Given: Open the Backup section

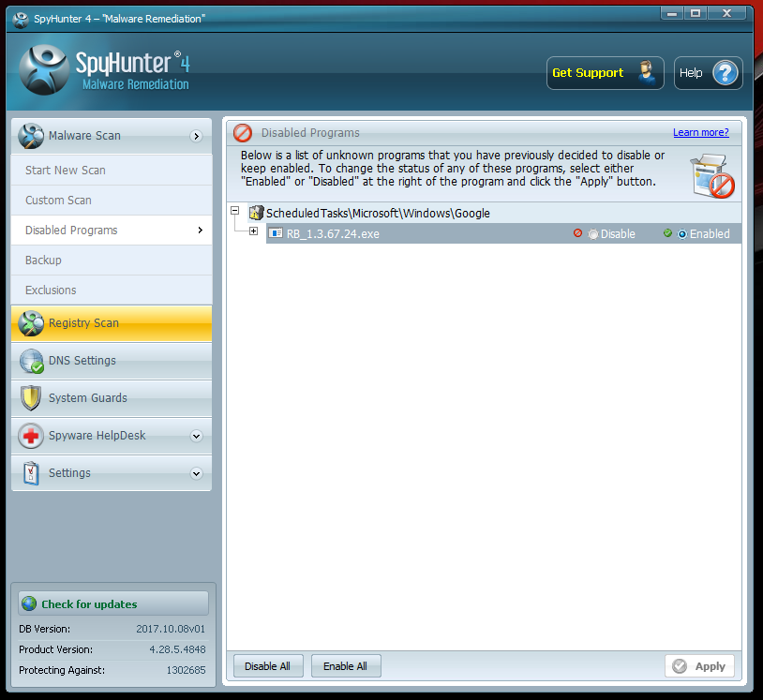Looking at the screenshot, I should tap(112, 261).
